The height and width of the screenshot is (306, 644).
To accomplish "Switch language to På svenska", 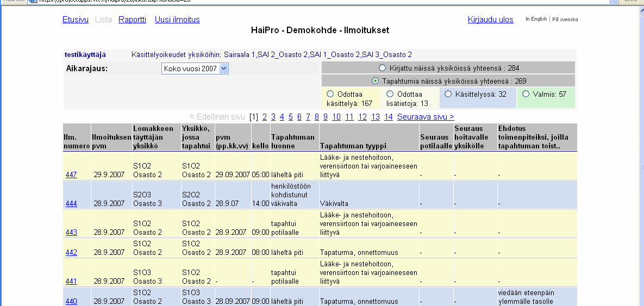I will 565,19.
